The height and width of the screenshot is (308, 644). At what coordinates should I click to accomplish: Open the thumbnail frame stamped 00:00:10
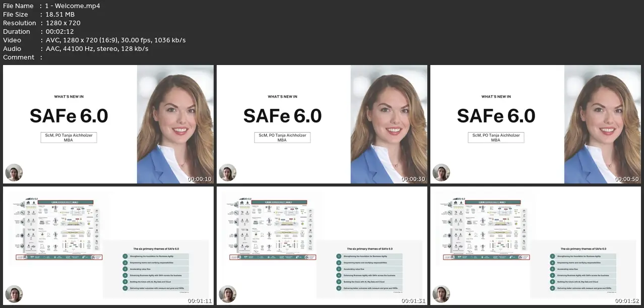click(108, 124)
